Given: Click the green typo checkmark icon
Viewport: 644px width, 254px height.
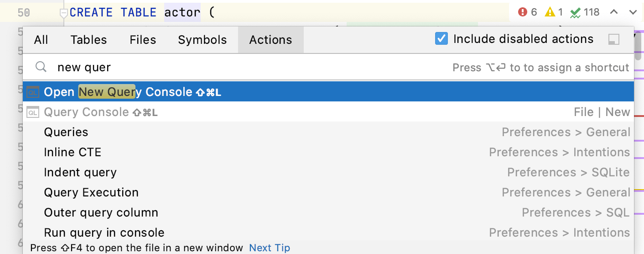Looking at the screenshot, I should click(x=575, y=12).
